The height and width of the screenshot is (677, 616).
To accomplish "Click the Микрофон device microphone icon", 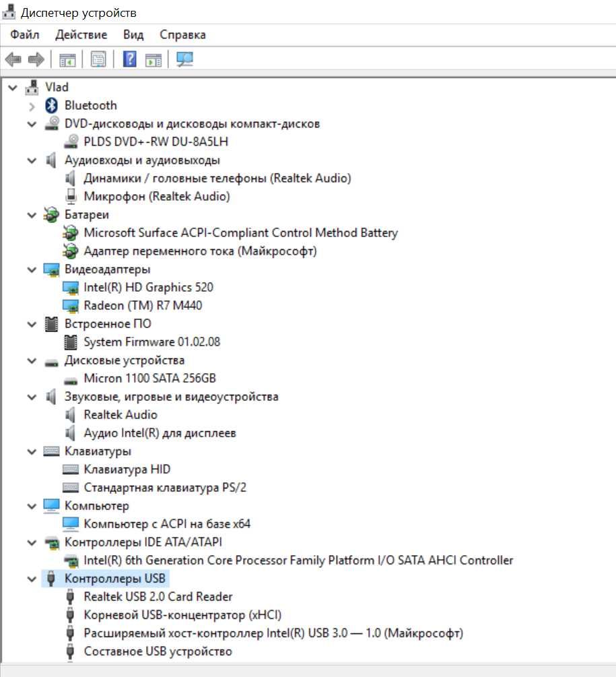I will [x=71, y=197].
